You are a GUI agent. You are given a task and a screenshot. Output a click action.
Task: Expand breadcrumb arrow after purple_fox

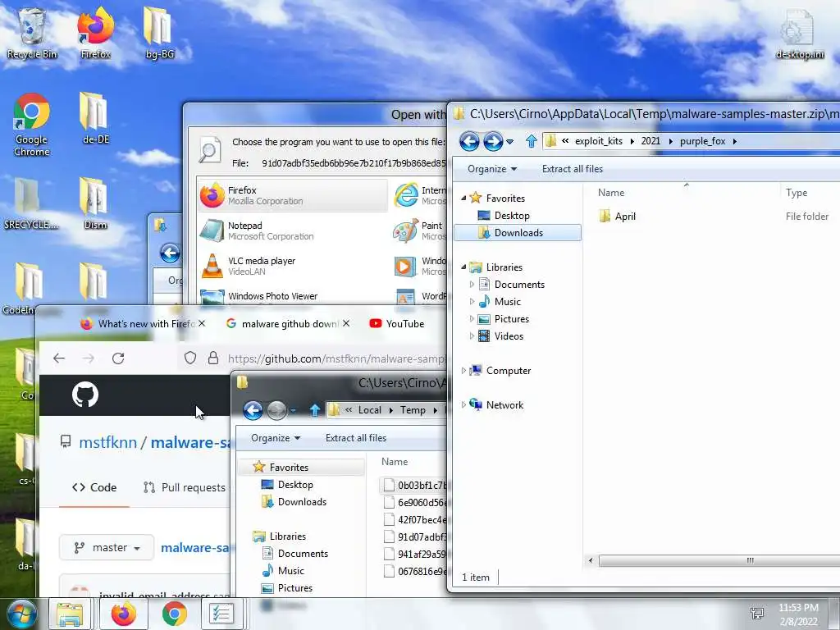[734, 141]
